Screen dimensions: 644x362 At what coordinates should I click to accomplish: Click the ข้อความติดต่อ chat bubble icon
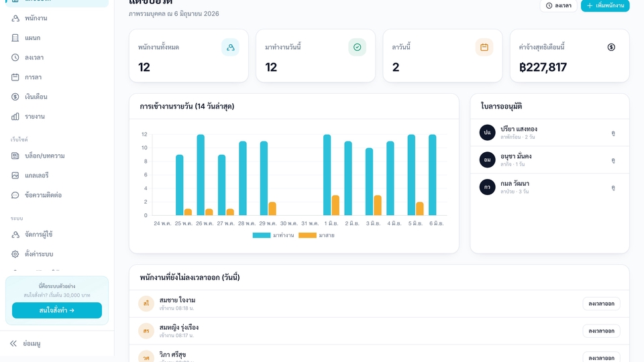click(15, 195)
